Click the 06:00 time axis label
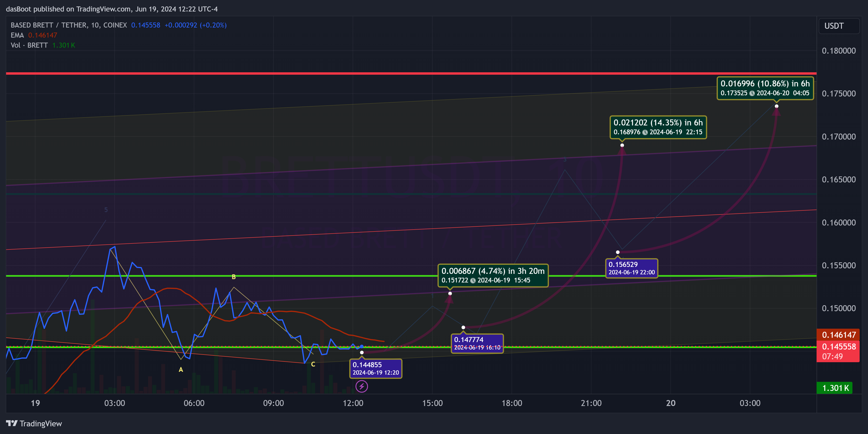Image resolution: width=868 pixels, height=434 pixels. (x=194, y=403)
